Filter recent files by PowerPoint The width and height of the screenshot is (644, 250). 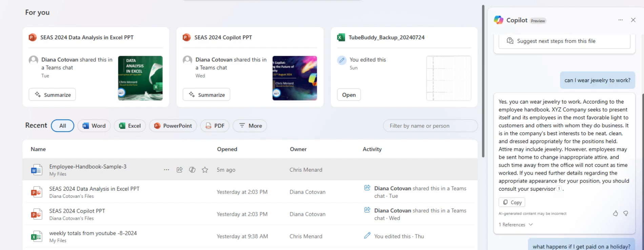[x=173, y=126]
